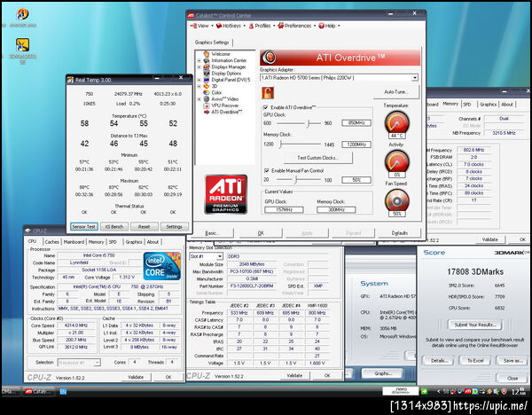This screenshot has width=532, height=415.
Task: Click manual fan speed slider handle
Action: [296, 180]
